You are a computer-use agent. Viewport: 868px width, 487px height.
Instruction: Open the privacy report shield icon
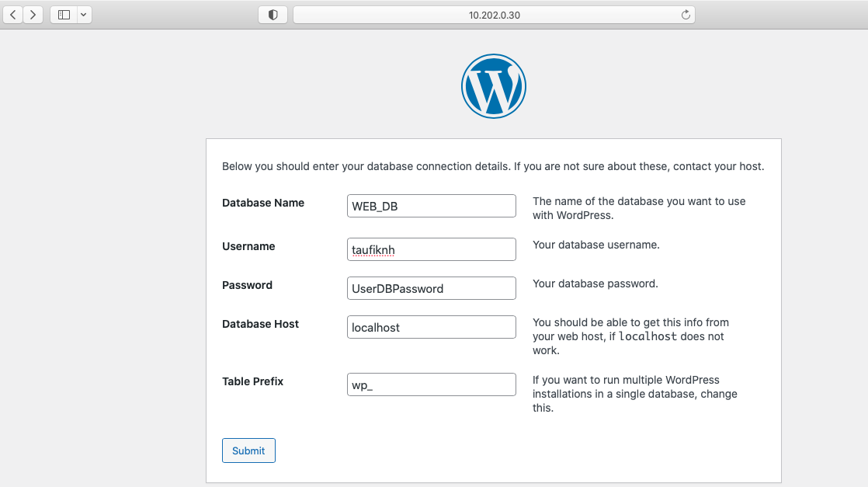pyautogui.click(x=273, y=15)
